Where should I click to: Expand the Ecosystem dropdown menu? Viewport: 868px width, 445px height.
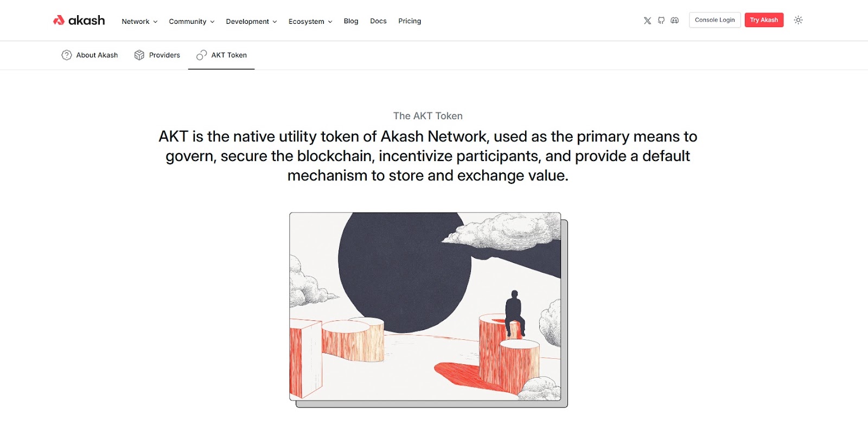click(x=310, y=21)
